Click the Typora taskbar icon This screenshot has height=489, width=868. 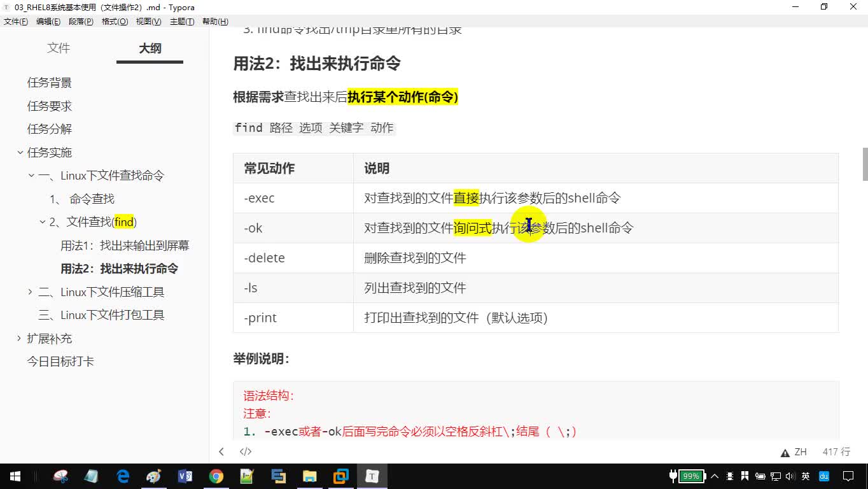pyautogui.click(x=372, y=476)
